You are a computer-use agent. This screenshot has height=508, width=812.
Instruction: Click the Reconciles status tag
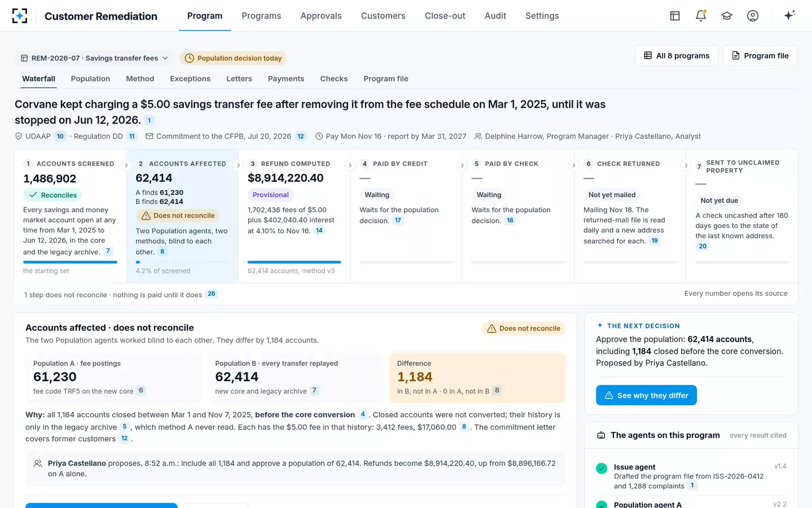52,195
